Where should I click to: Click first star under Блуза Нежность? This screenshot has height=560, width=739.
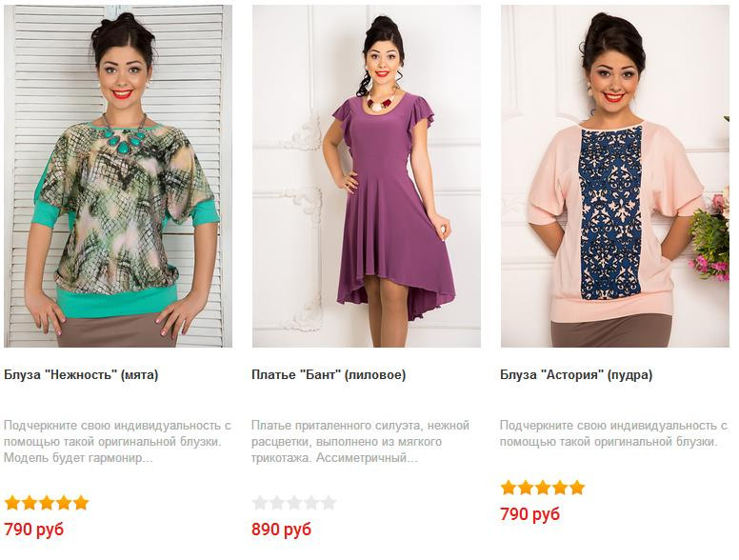(12, 503)
